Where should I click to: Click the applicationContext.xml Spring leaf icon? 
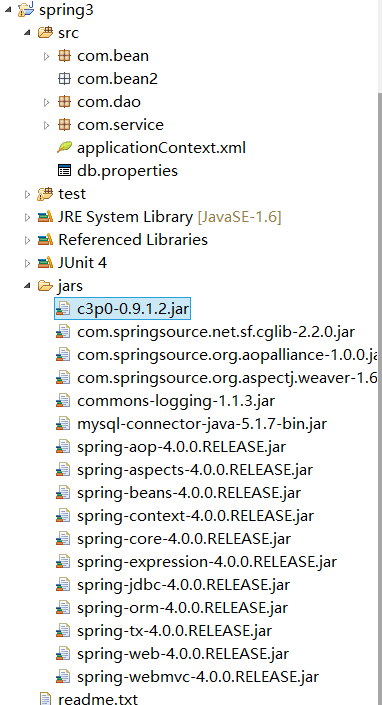(x=64, y=147)
